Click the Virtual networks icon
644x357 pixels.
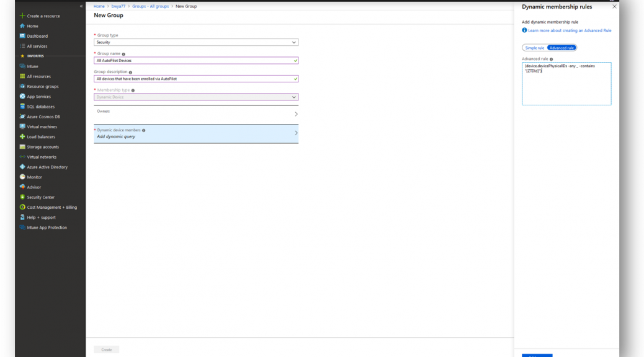tap(22, 157)
